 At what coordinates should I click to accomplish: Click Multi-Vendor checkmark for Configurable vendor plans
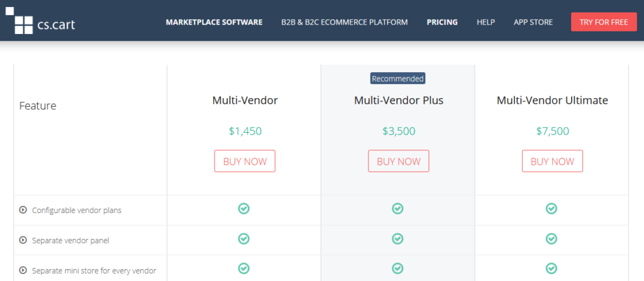[x=244, y=209]
